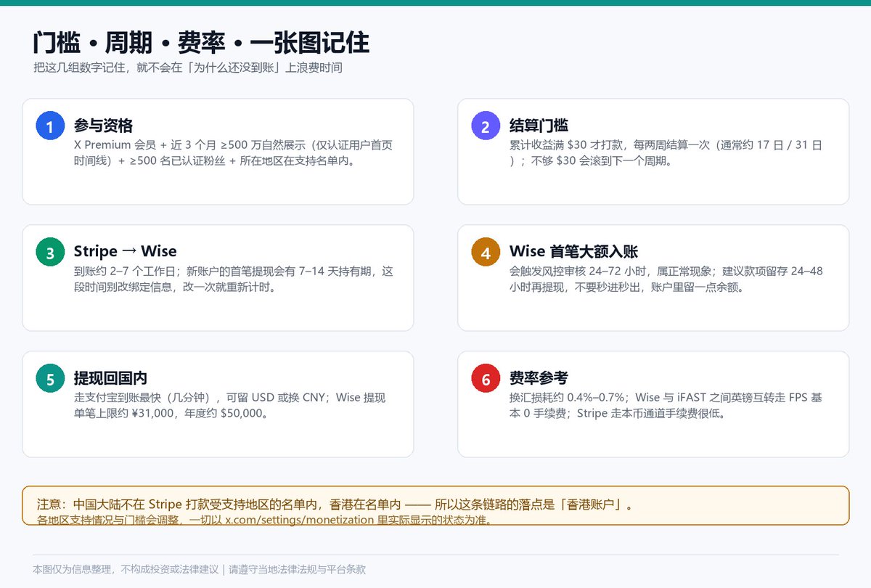The height and width of the screenshot is (588, 871).
Task: Select the 参与资格 card heading
Action: click(x=104, y=126)
